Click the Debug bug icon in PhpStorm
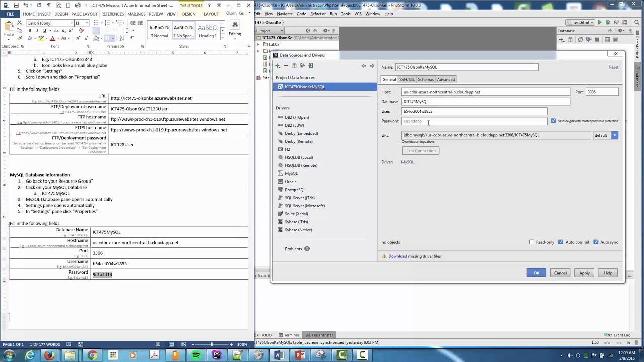 point(608,22)
